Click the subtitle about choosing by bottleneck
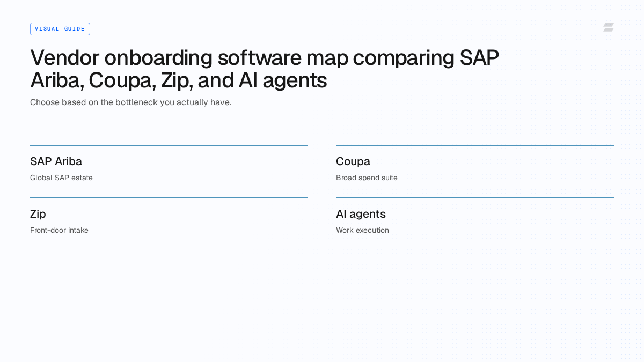The height and width of the screenshot is (362, 644). (x=130, y=102)
